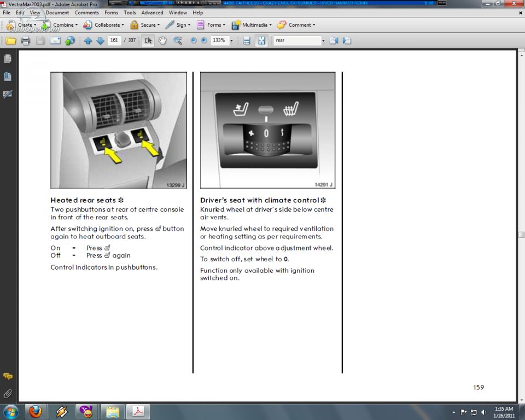
Task: Zoom out with the minus button
Action: 194,40
